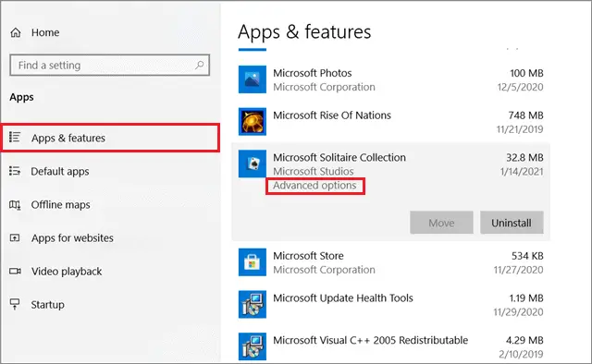Select Microsoft Store entry
Screen dimensions: 592x364
click(x=308, y=256)
